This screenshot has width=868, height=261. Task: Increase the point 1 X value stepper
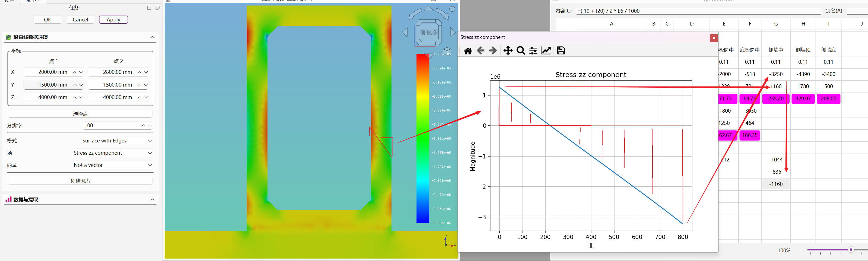(x=74, y=72)
